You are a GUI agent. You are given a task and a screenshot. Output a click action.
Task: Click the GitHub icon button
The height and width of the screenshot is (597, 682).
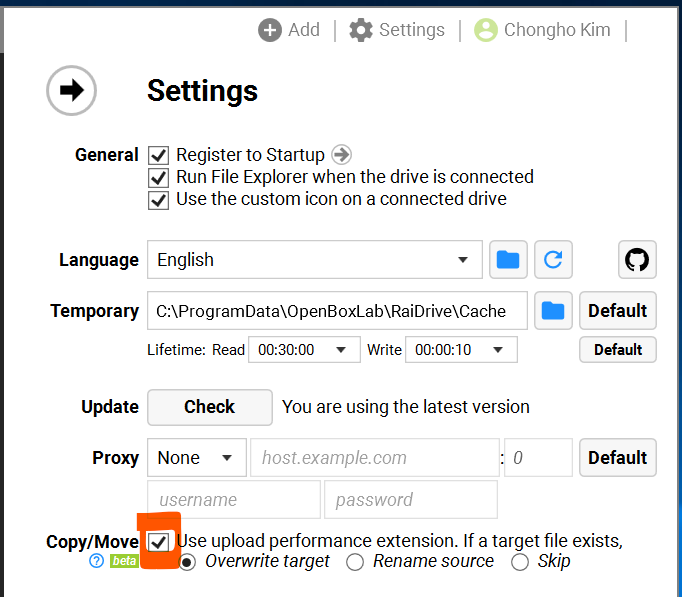pyautogui.click(x=636, y=260)
